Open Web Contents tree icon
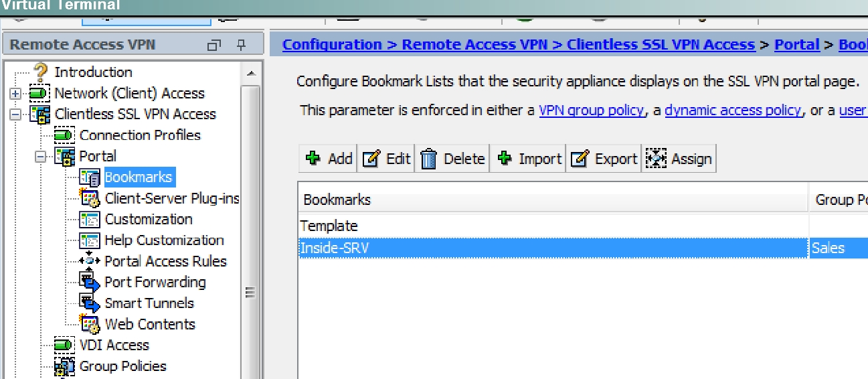This screenshot has height=379, width=868. 90,324
